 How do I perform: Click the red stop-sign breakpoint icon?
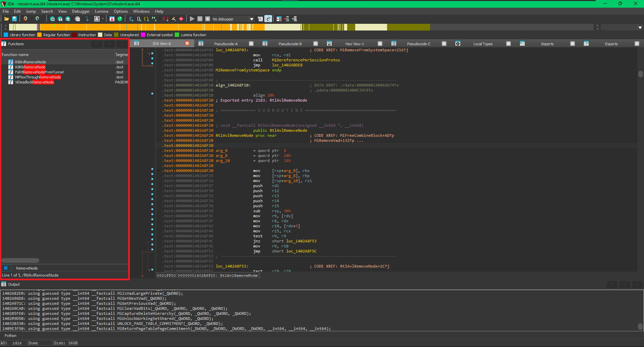181,19
